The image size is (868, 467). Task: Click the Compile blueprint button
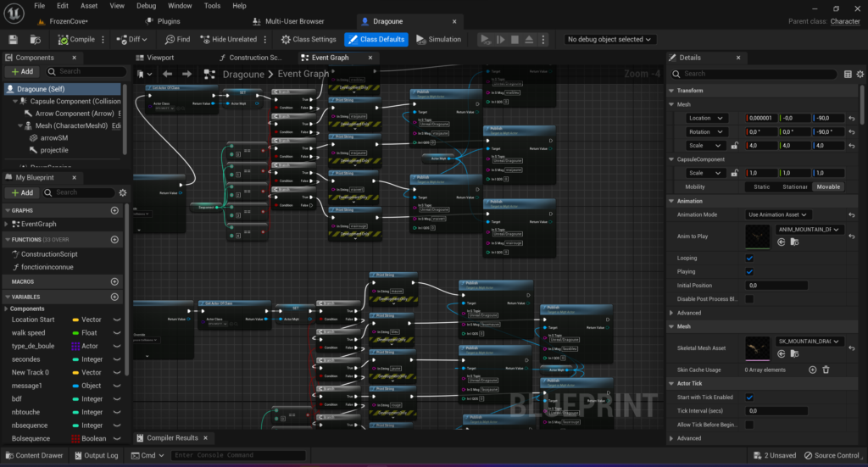(77, 39)
